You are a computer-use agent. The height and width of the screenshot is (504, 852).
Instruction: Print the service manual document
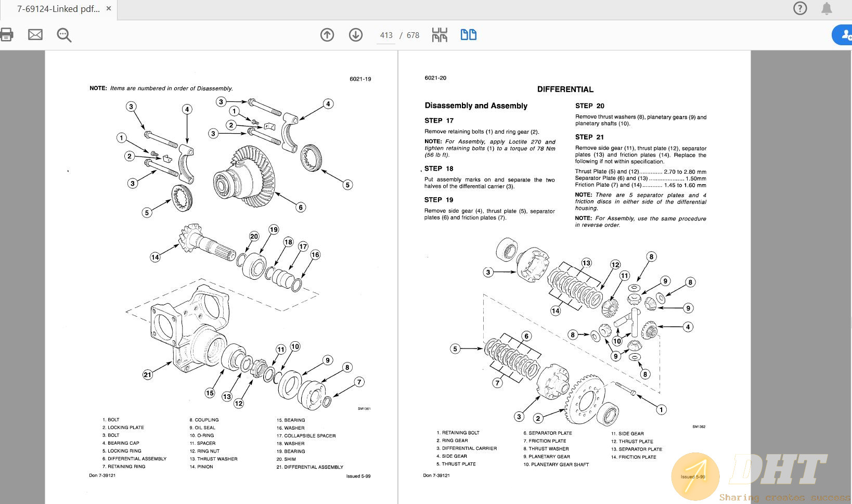(6, 34)
